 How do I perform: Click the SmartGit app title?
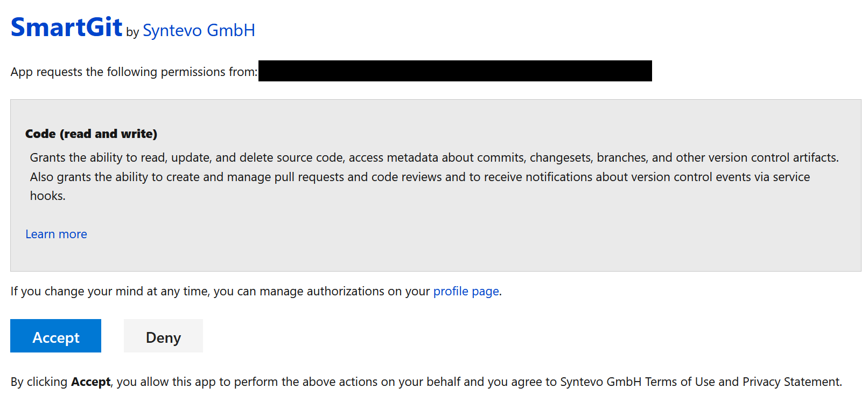point(66,27)
